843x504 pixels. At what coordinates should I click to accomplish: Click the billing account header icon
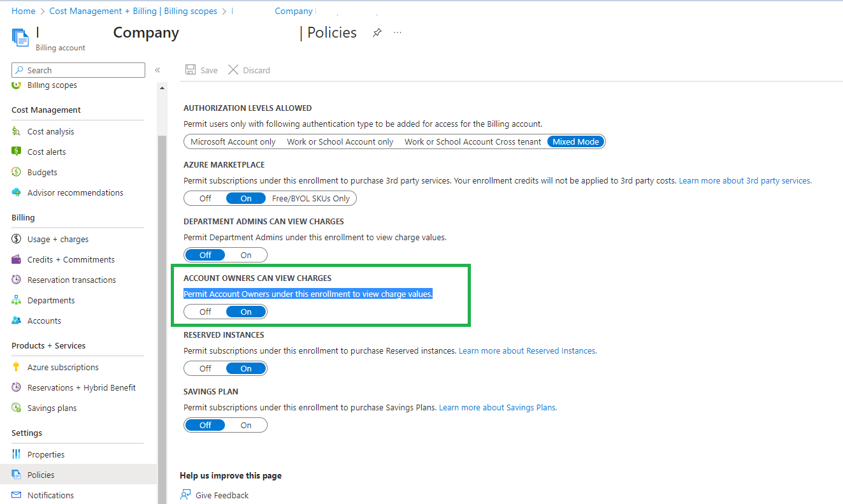pyautogui.click(x=20, y=38)
